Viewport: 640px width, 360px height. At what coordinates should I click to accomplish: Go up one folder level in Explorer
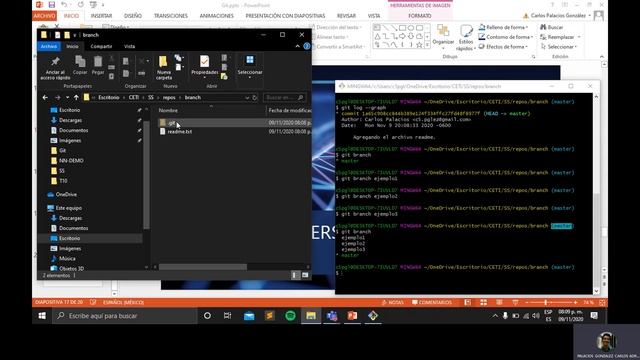76,98
